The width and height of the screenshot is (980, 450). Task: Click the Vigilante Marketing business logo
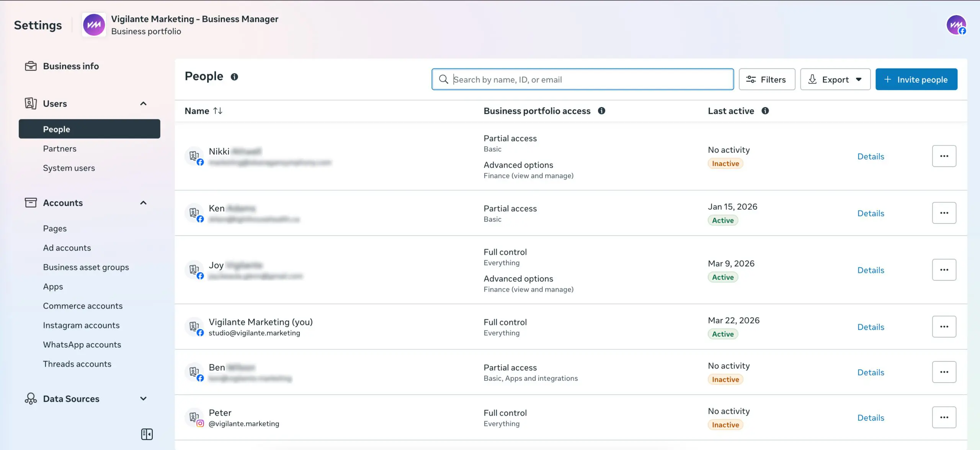94,25
